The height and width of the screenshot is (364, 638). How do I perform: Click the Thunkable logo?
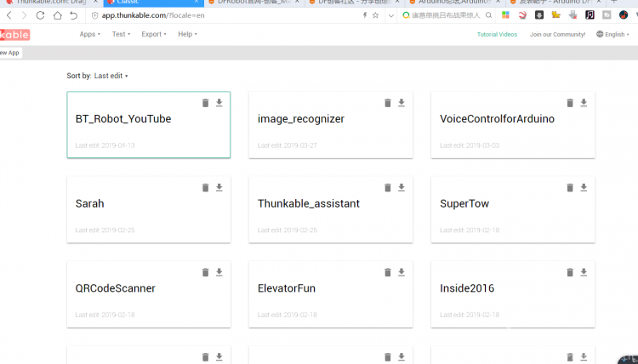pos(14,35)
